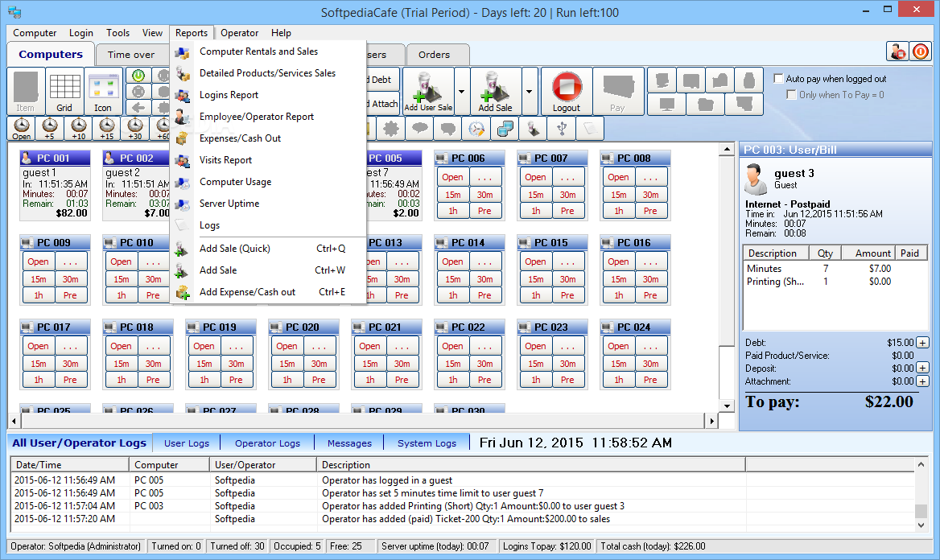
Task: Switch to the Time over tab
Action: click(130, 55)
